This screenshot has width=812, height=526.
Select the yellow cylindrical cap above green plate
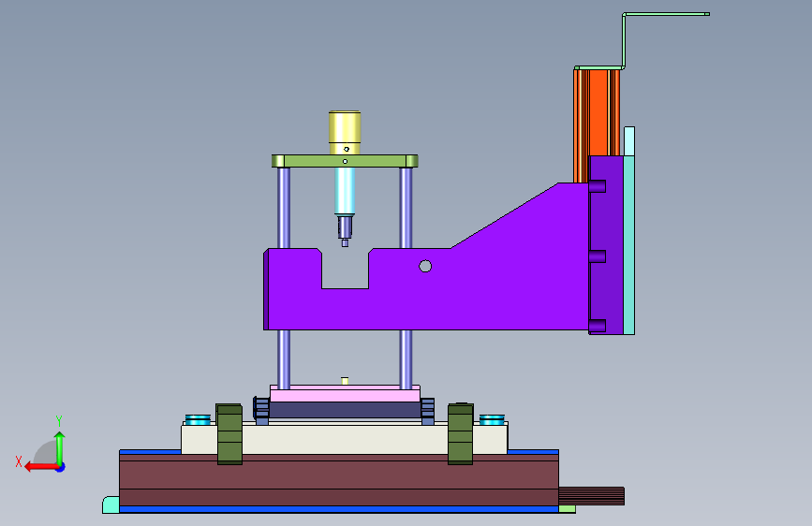[345, 133]
